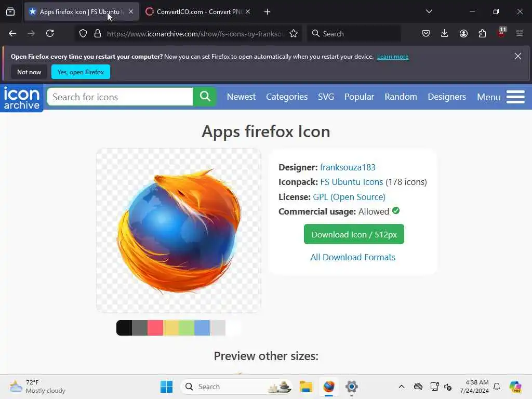Click the Search for icons field
The image size is (532, 399).
pyautogui.click(x=120, y=97)
